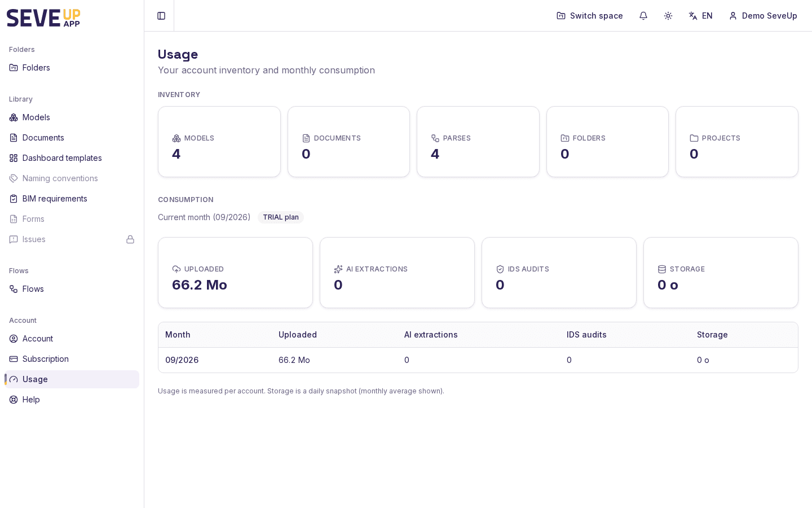
Task: Open Documents in the sidebar
Action: [x=72, y=138]
